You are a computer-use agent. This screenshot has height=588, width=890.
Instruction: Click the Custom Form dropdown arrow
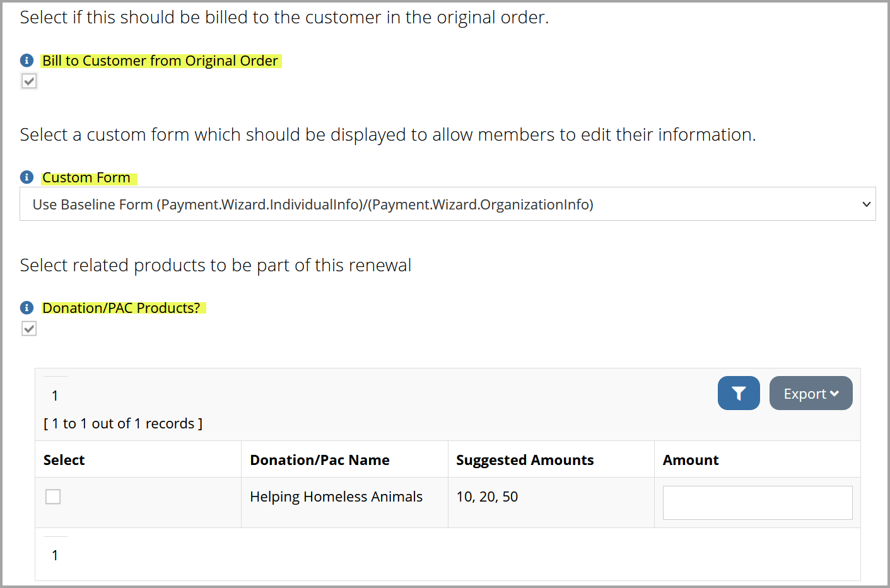tap(866, 204)
